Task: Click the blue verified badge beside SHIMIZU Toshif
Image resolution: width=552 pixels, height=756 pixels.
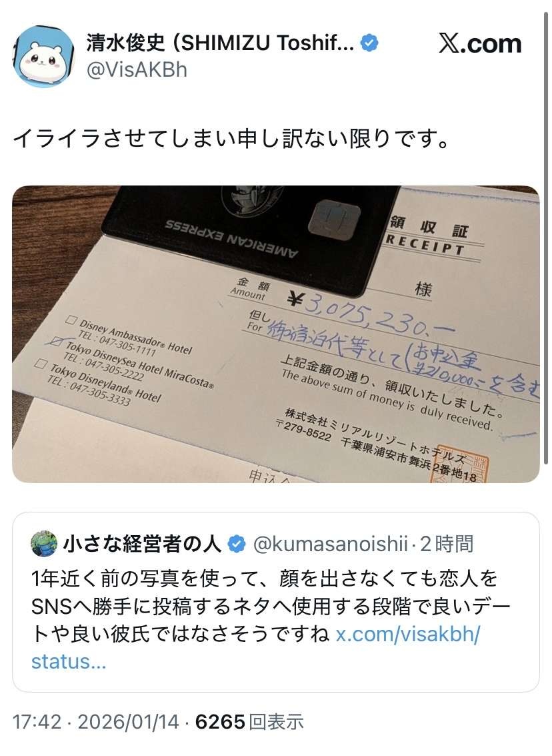Action: pos(369,43)
